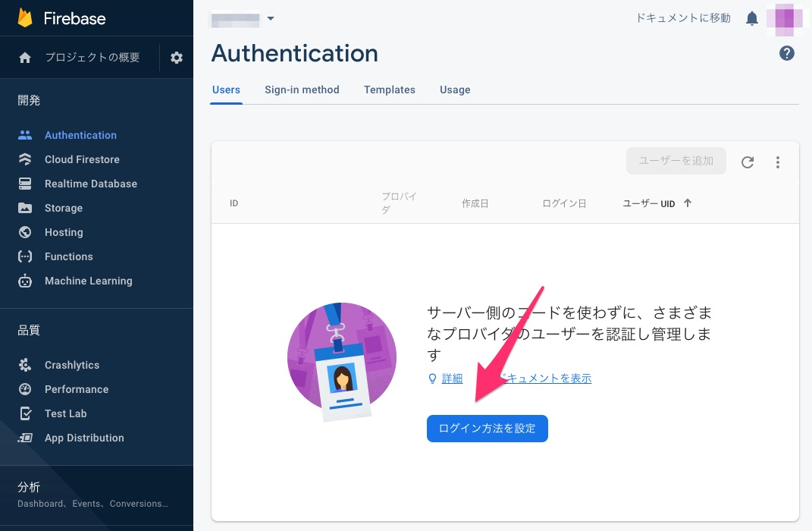Click the Performance gauge icon
The height and width of the screenshot is (531, 812).
coord(25,389)
